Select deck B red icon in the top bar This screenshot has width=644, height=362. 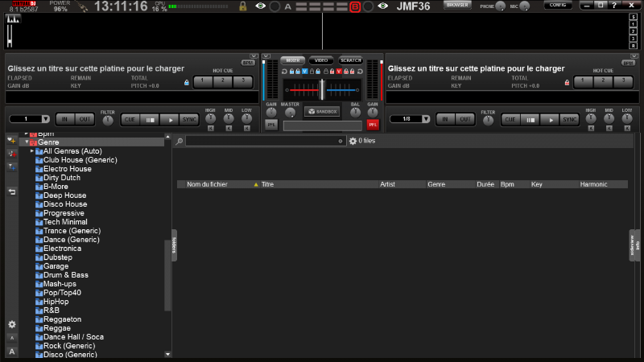tap(355, 6)
